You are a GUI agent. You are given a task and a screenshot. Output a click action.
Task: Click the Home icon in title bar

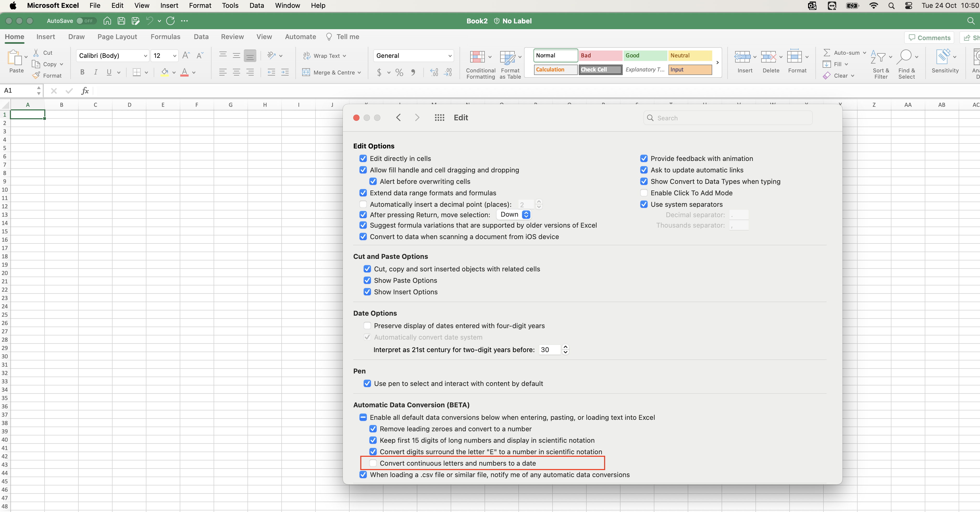[107, 21]
